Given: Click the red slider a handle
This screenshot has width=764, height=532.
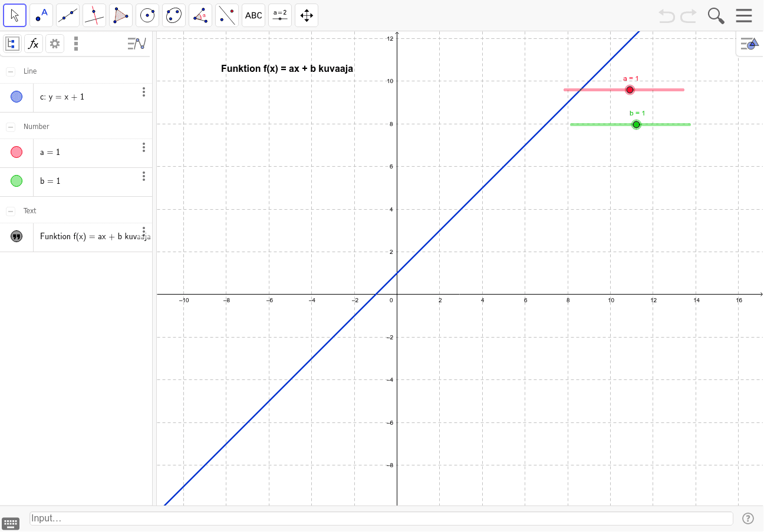Looking at the screenshot, I should [x=630, y=90].
